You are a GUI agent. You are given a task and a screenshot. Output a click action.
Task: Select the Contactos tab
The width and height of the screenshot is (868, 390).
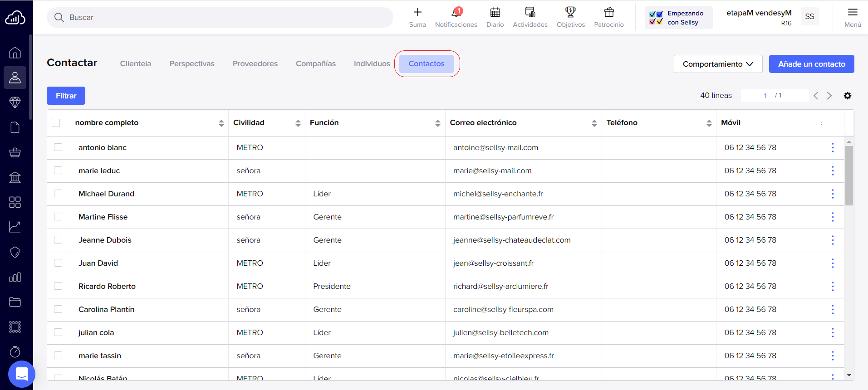[x=427, y=64]
